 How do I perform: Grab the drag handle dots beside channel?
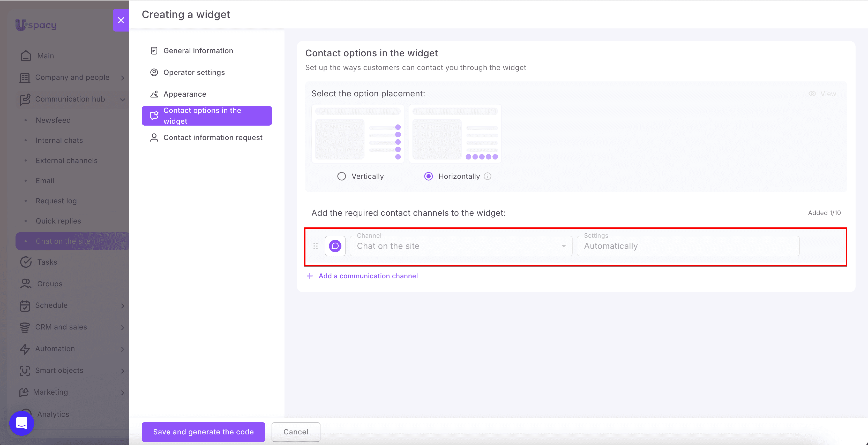[315, 246]
